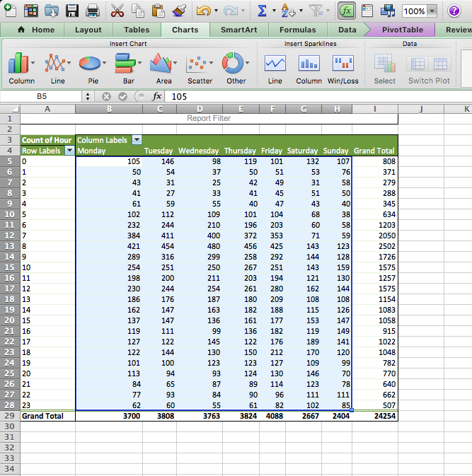The image size is (472, 476).
Task: Open the sort options dropdown arrow
Action: (301, 11)
